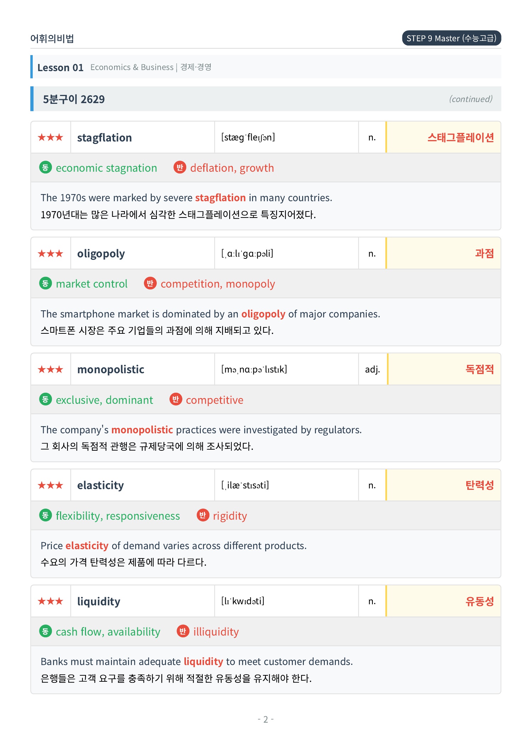
Task: Click the Lesson 01 heading
Action: pyautogui.click(x=60, y=67)
